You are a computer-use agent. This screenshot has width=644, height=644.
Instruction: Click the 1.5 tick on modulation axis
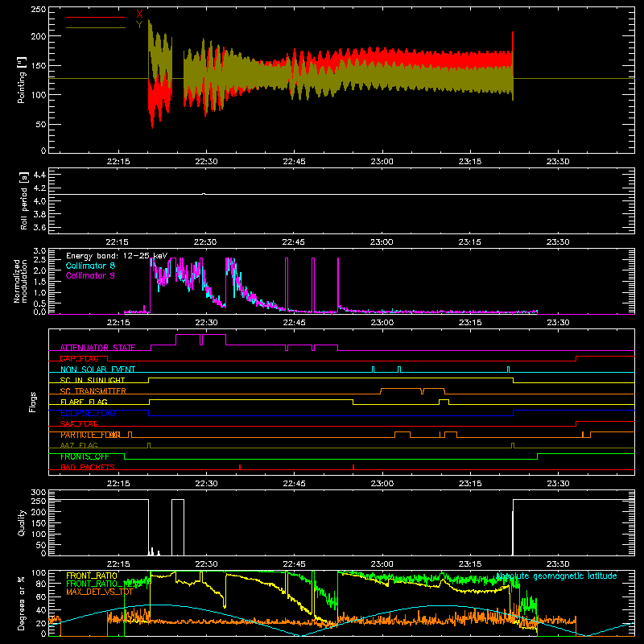click(39, 282)
